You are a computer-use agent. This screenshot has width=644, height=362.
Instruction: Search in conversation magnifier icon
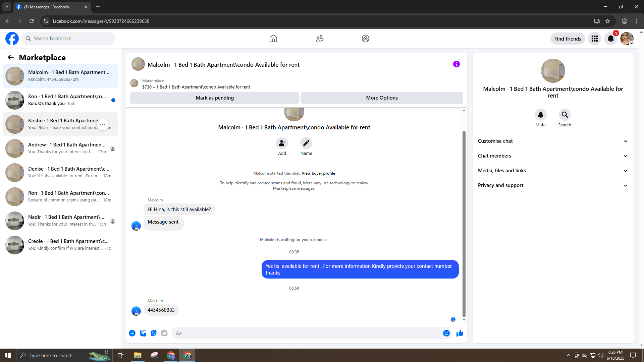click(x=565, y=115)
